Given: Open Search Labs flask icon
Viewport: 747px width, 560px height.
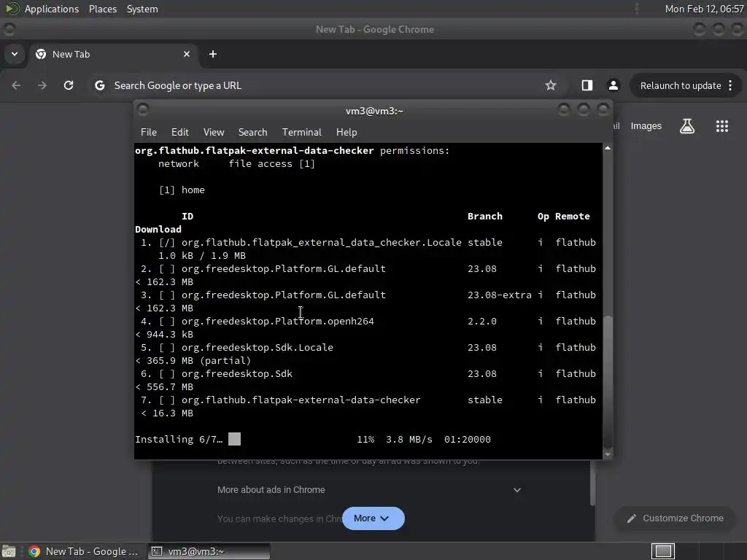Looking at the screenshot, I should pos(687,126).
